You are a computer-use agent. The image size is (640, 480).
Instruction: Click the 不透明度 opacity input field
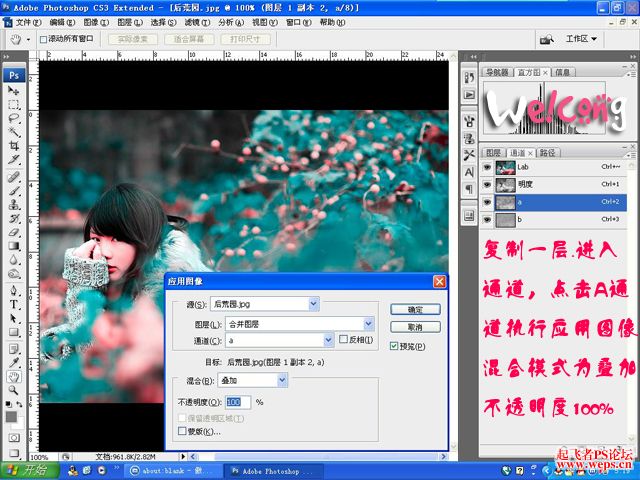238,402
